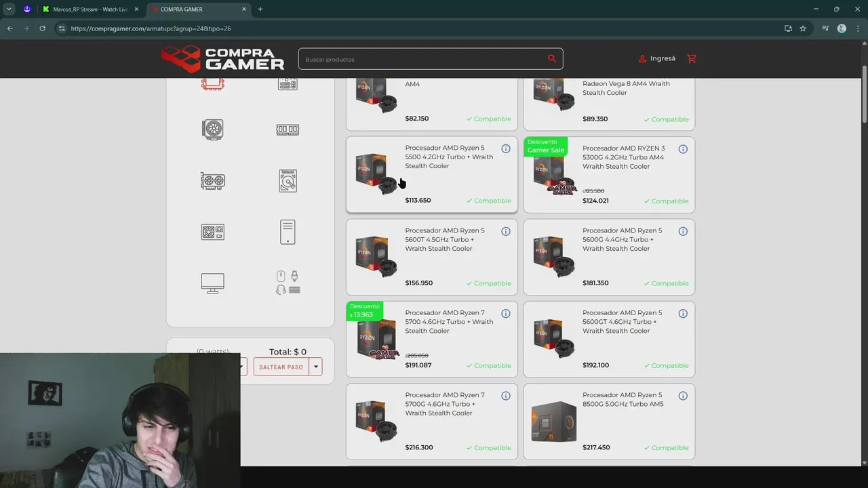Select the Ryzen 5 5600T product image
This screenshot has height=488, width=868.
pos(376,257)
